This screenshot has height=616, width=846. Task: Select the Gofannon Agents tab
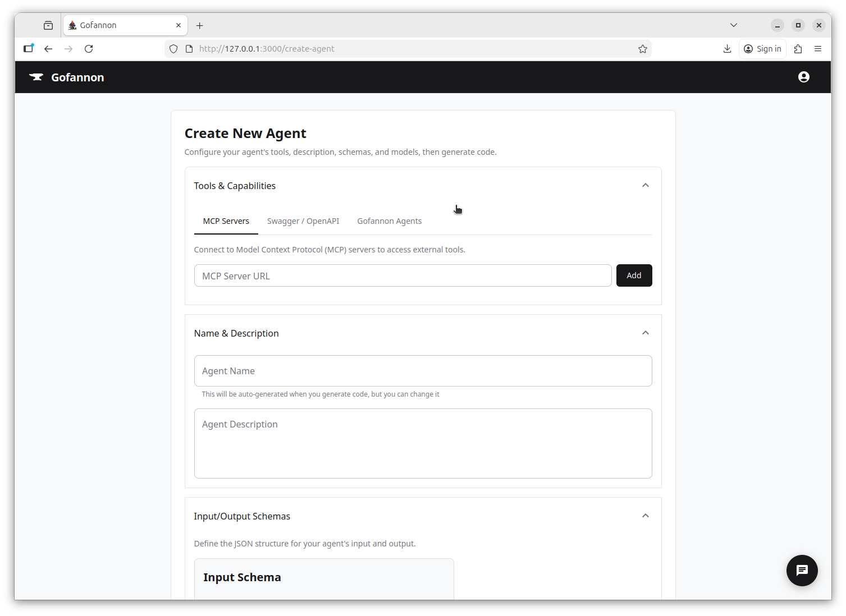tap(389, 220)
